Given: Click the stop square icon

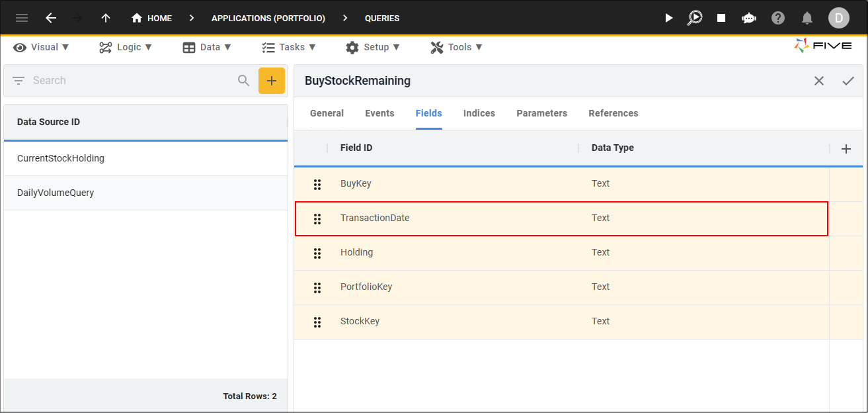Looking at the screenshot, I should [721, 18].
